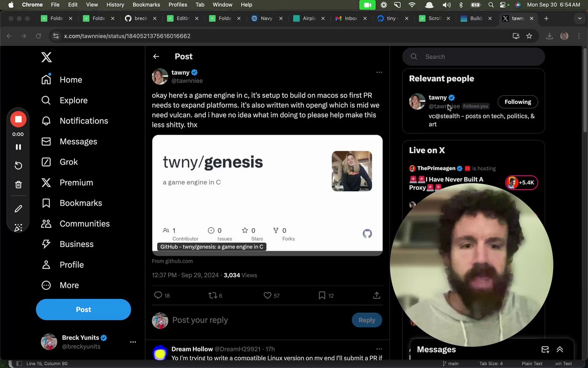Open Notifications in the sidebar
Screen dimensions: 588x368
tap(74, 121)
